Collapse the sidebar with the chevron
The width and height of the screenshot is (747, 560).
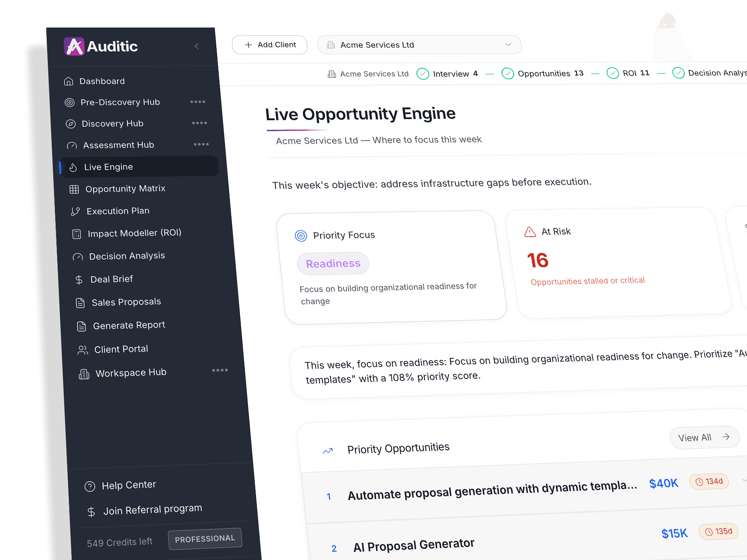[197, 46]
